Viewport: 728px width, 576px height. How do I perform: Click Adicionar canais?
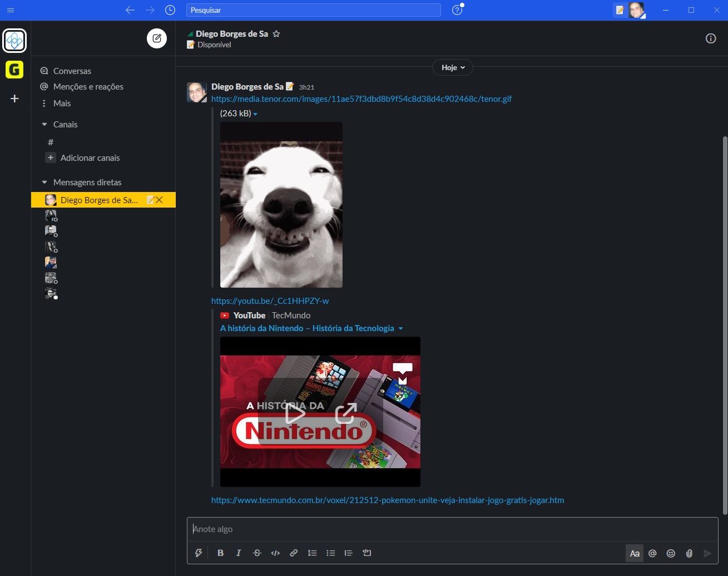pyautogui.click(x=90, y=158)
